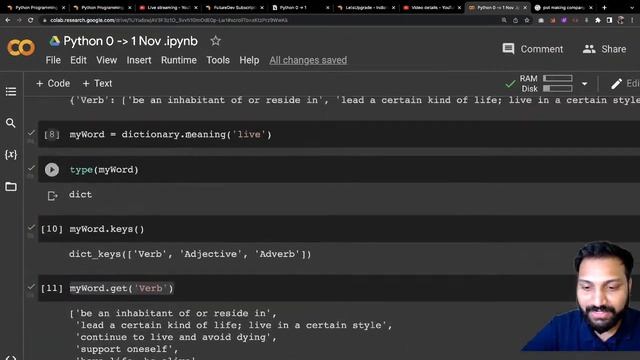Click the browser forward arrow
640x360 pixels.
[19, 20]
